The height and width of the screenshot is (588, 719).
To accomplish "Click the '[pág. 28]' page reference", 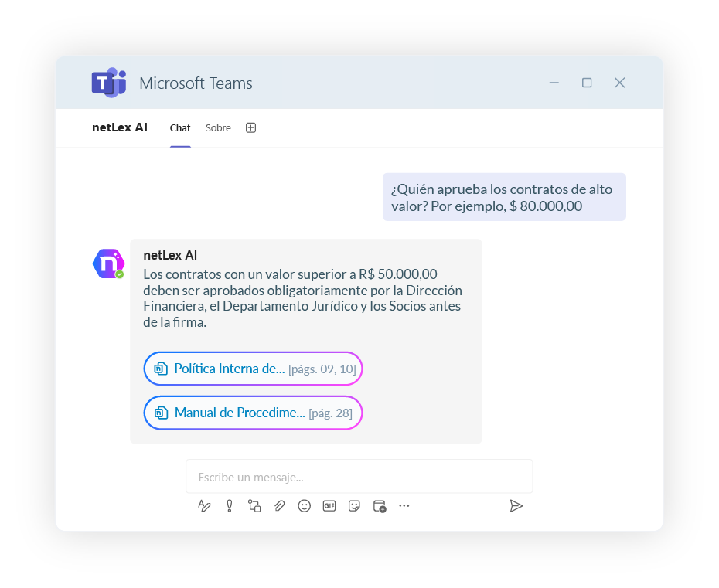I will [x=330, y=413].
